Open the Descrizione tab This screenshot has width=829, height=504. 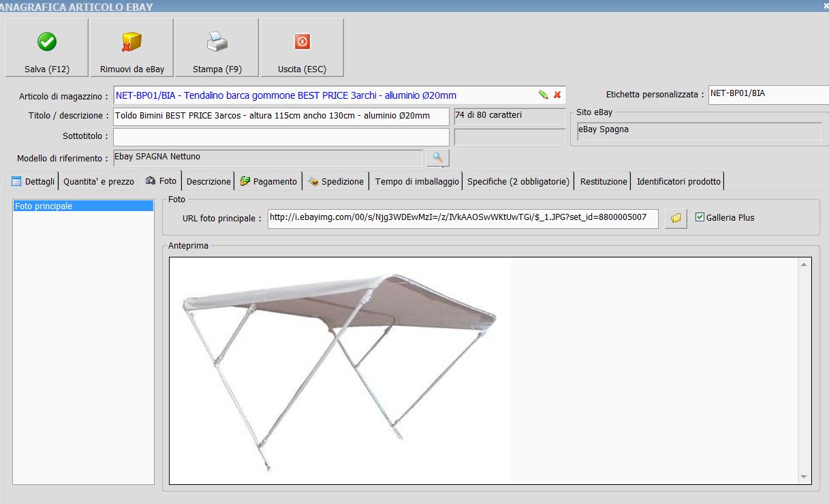208,181
